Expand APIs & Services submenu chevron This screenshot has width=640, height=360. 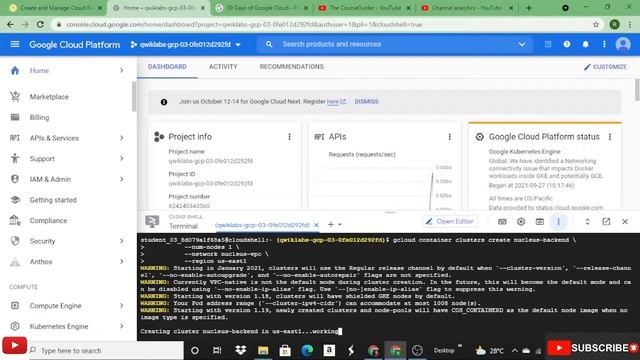coord(122,138)
